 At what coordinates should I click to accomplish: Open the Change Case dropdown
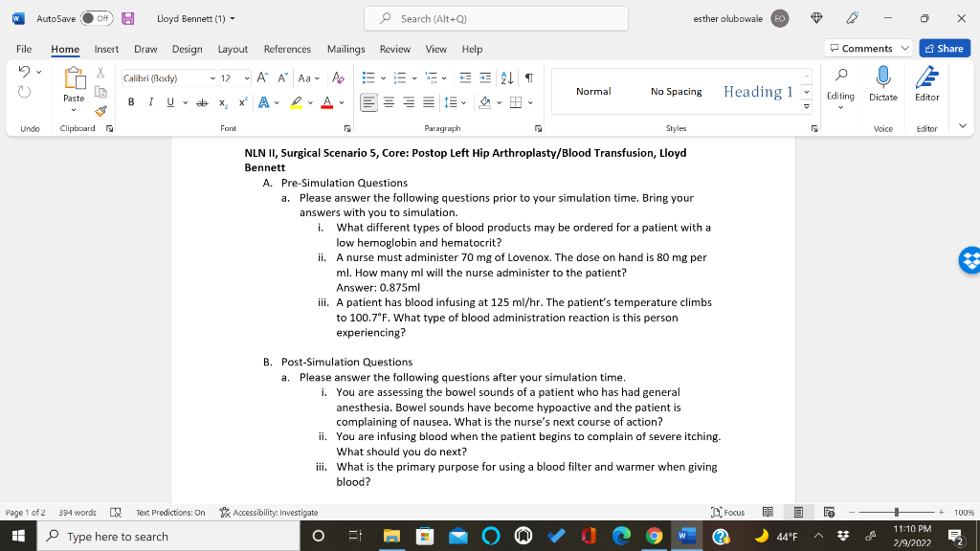coord(309,78)
